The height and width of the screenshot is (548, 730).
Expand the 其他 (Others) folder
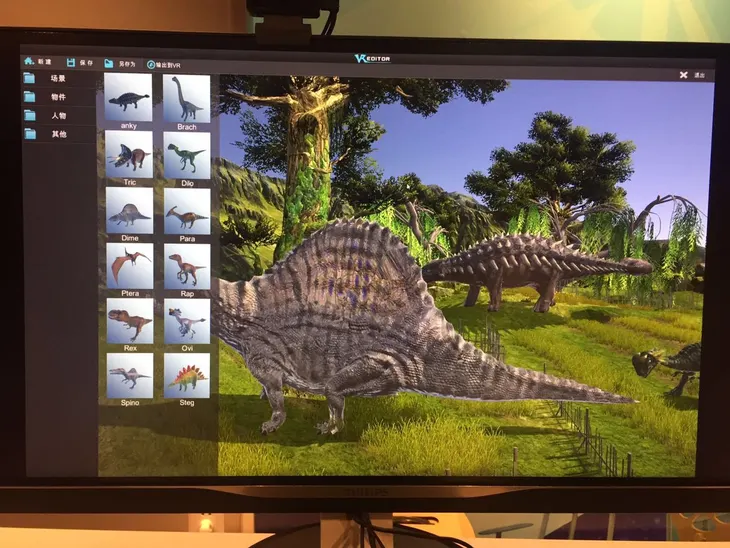point(31,134)
